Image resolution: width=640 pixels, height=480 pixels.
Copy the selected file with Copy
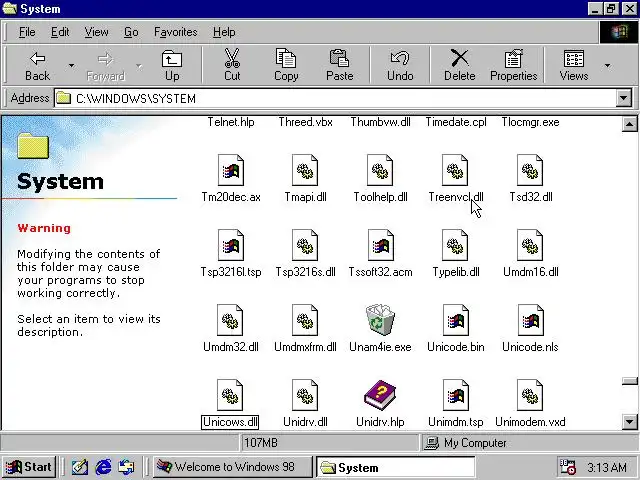point(286,65)
